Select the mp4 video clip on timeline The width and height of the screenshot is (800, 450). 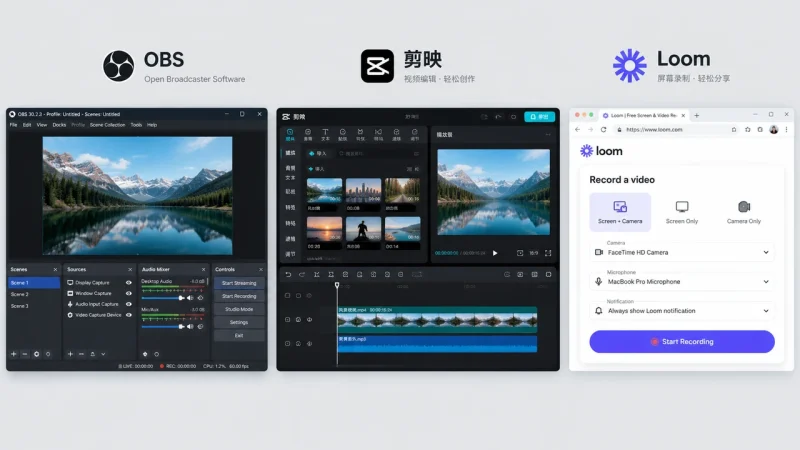(x=437, y=319)
